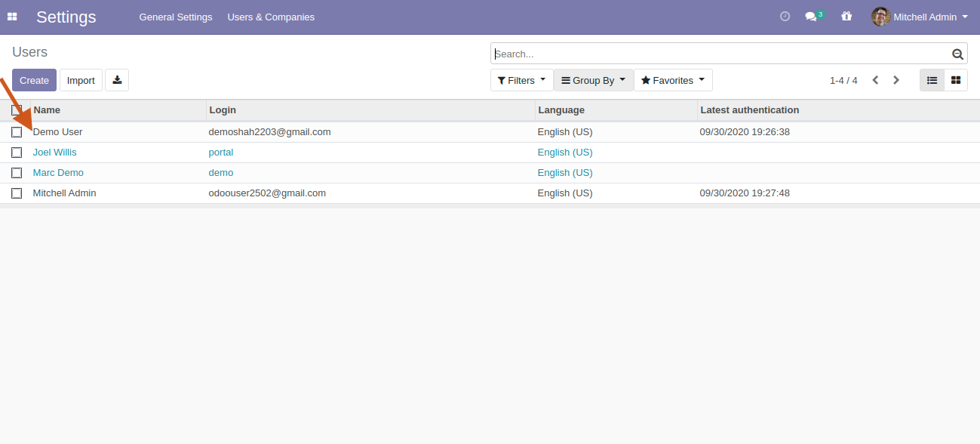Open the Users & Companies menu
This screenshot has height=444, width=980.
271,17
